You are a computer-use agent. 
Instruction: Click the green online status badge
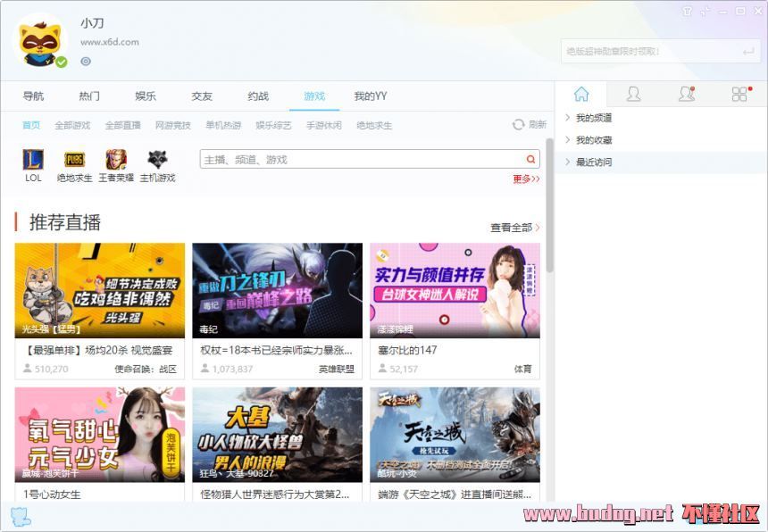(x=61, y=62)
